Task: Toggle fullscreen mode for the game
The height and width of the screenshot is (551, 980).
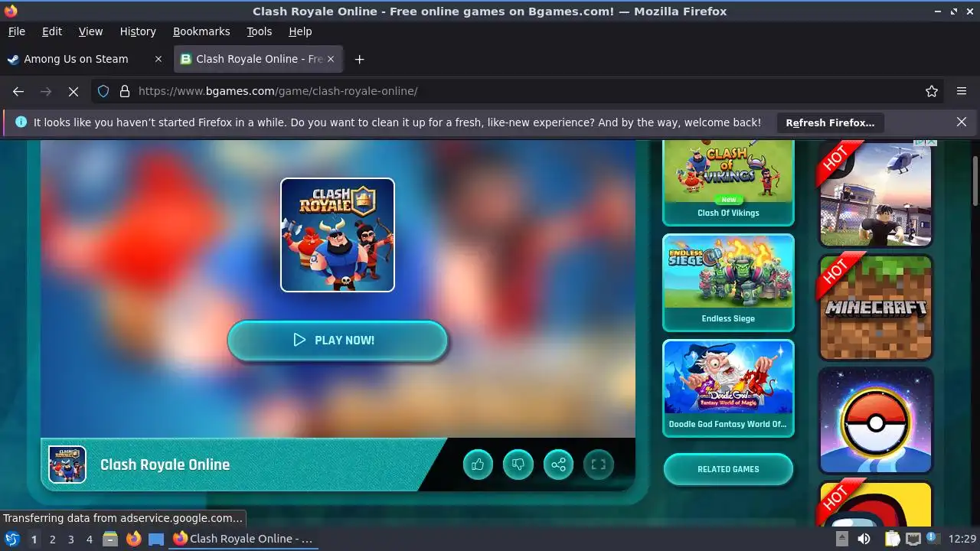Action: (x=599, y=465)
